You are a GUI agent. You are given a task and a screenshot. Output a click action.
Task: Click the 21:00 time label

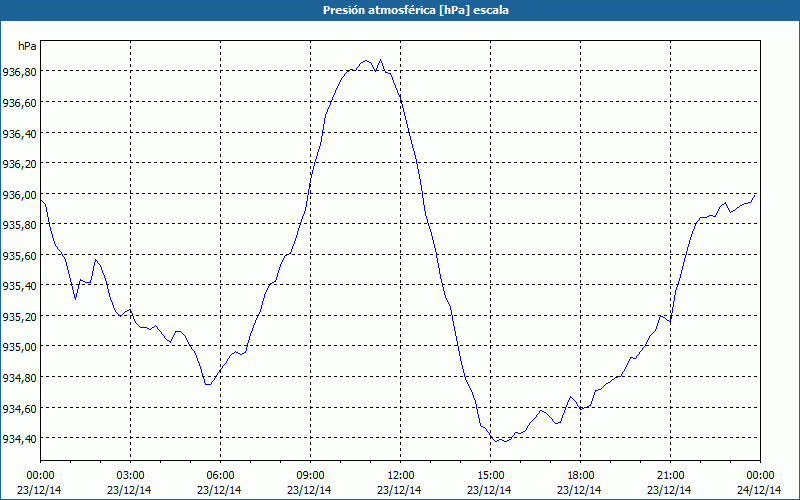[670, 476]
